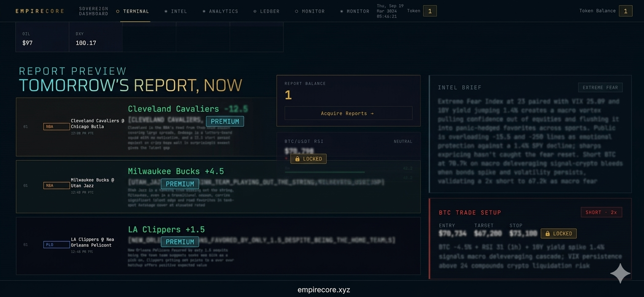644x297 pixels.
Task: Select the LEDBER tab
Action: [x=267, y=11]
